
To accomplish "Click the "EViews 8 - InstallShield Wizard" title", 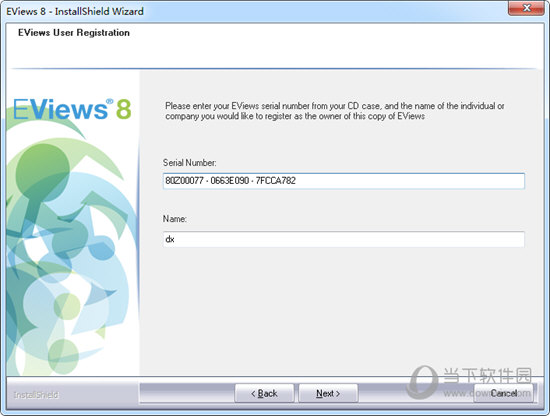I will pyautogui.click(x=75, y=11).
